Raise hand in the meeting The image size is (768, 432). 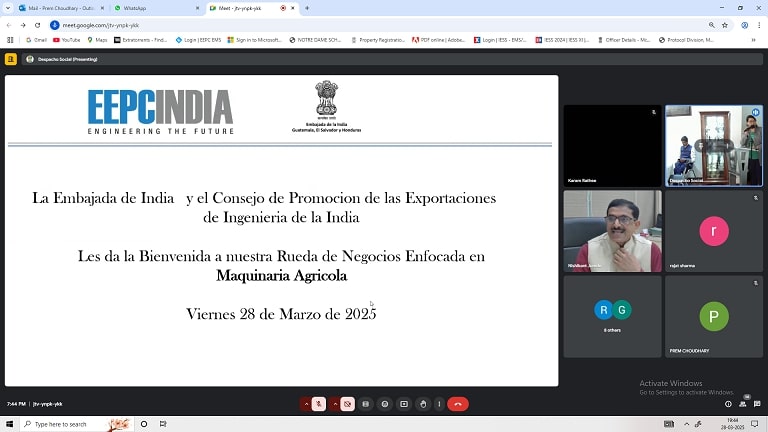pos(423,404)
